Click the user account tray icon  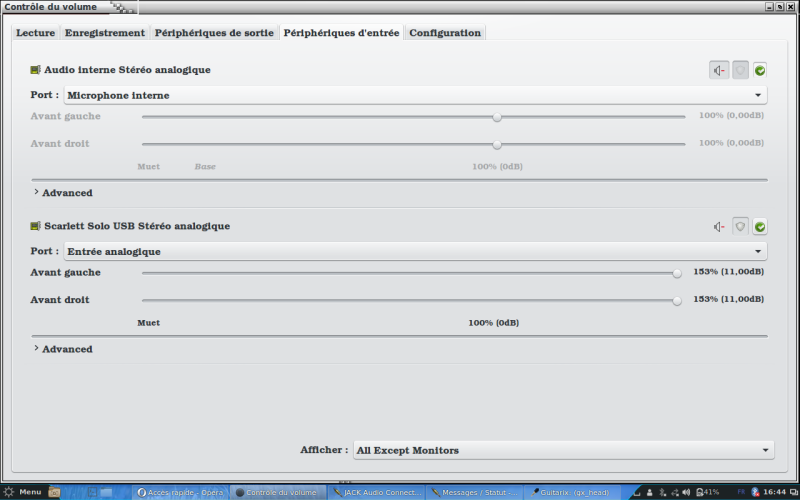649,492
